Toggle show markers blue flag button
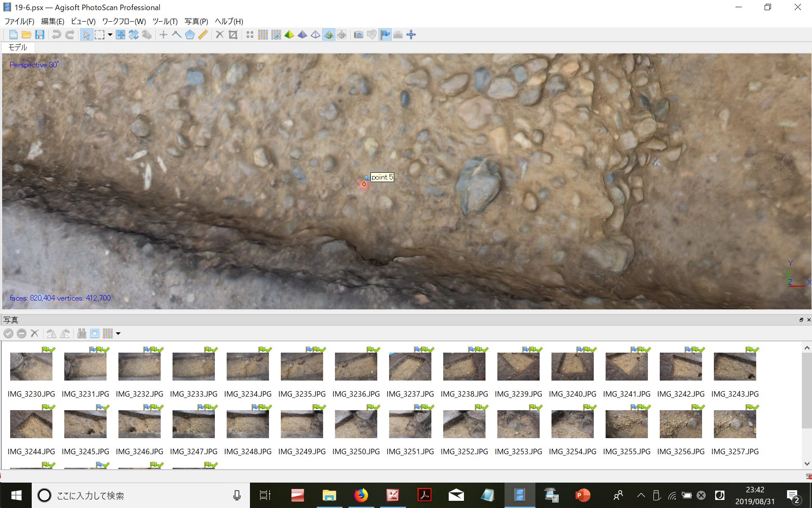Screen dimensions: 812x508 (385, 35)
